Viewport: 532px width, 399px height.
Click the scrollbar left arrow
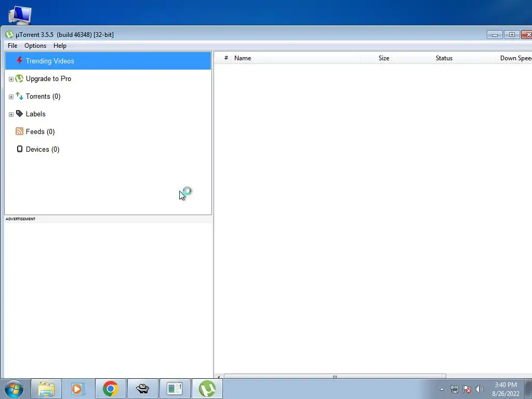pyautogui.click(x=219, y=377)
